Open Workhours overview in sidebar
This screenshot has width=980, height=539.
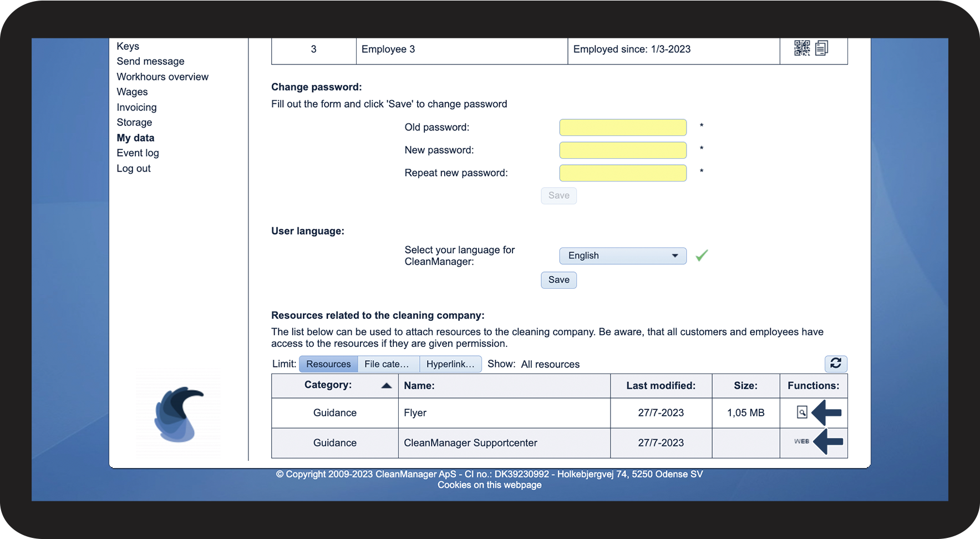[163, 77]
